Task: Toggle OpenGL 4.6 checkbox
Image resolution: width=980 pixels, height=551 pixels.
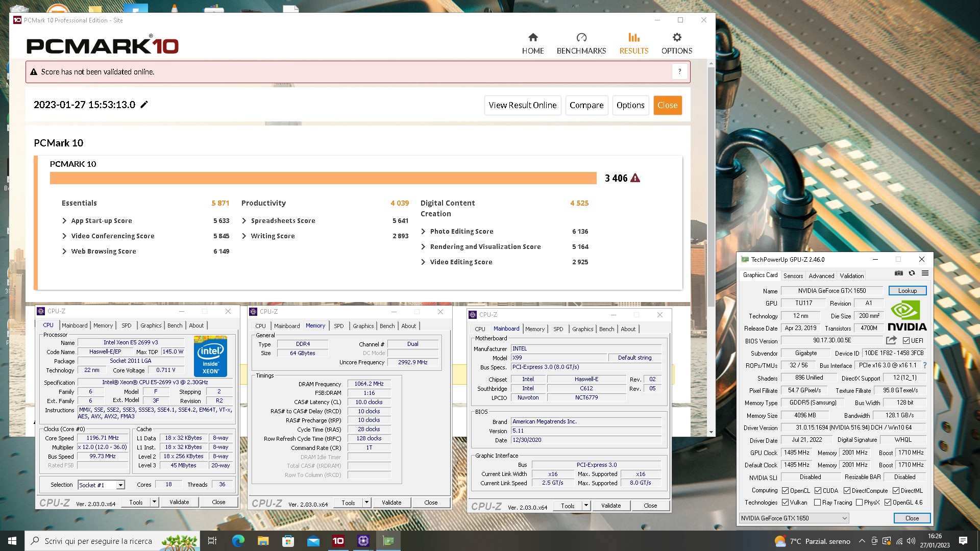Action: click(x=888, y=503)
